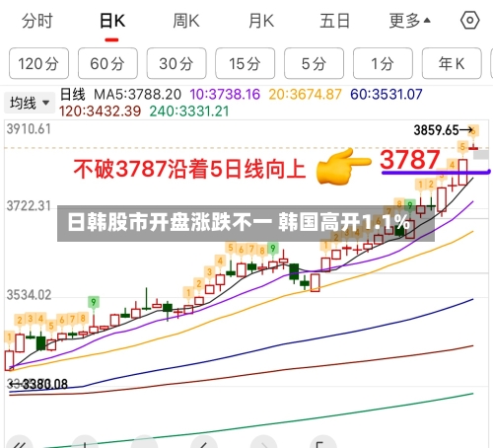Image resolution: width=493 pixels, height=448 pixels.
Task: Choose the 年K yearly chart button
Action: click(x=452, y=63)
